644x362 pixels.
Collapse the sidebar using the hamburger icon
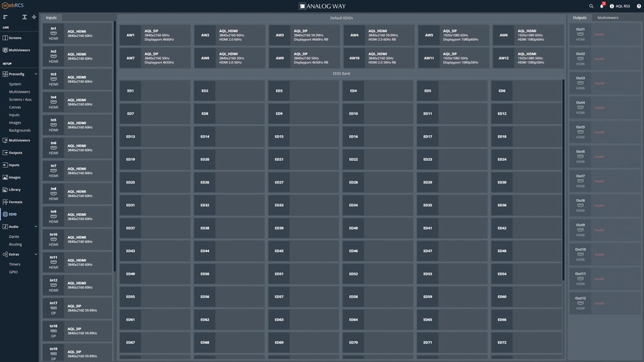(6, 17)
